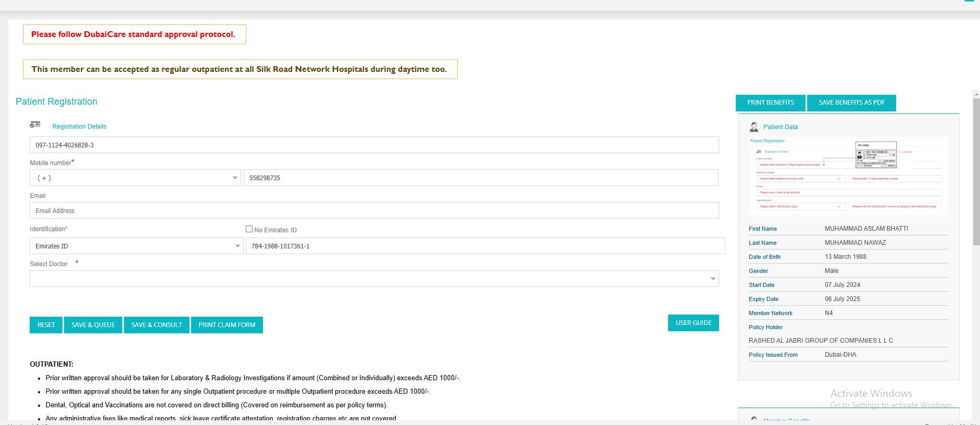Open the Select Doctor dropdown

point(374,279)
